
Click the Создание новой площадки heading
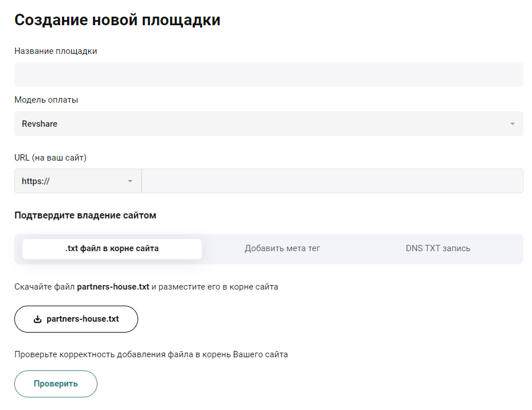[117, 19]
